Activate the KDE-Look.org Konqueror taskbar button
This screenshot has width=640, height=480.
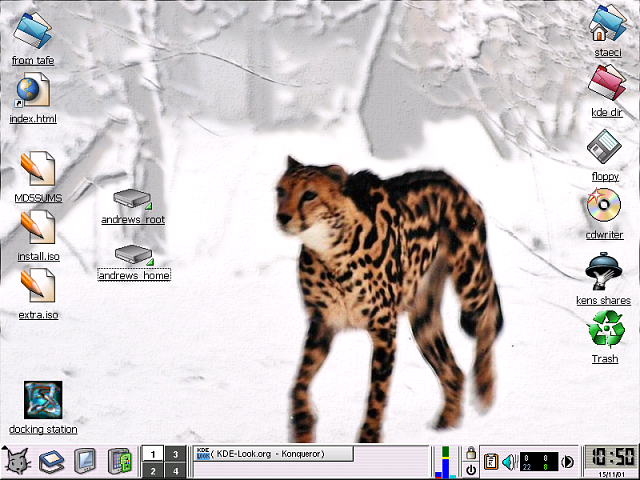[x=273, y=454]
